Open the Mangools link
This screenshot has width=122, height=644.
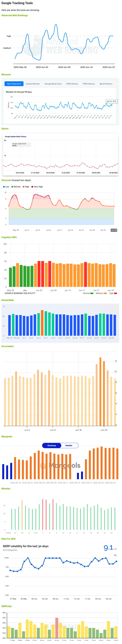7,437
